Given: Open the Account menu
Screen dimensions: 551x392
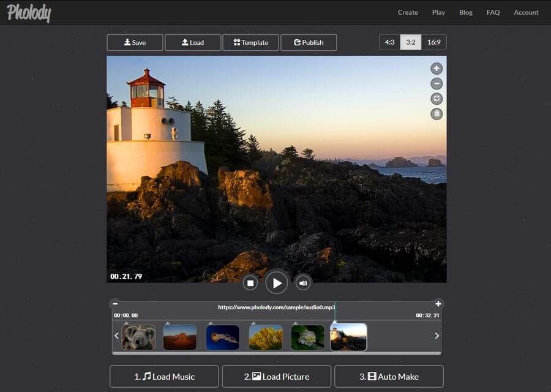Looking at the screenshot, I should point(526,12).
